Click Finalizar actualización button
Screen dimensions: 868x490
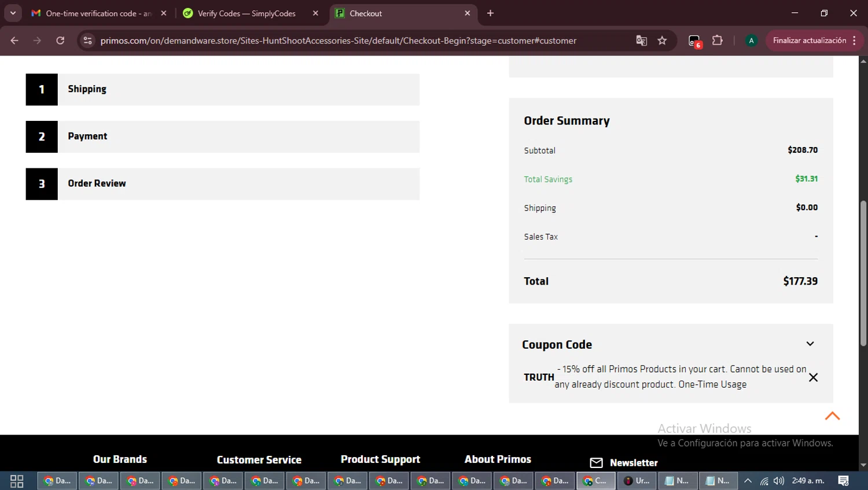(815, 40)
